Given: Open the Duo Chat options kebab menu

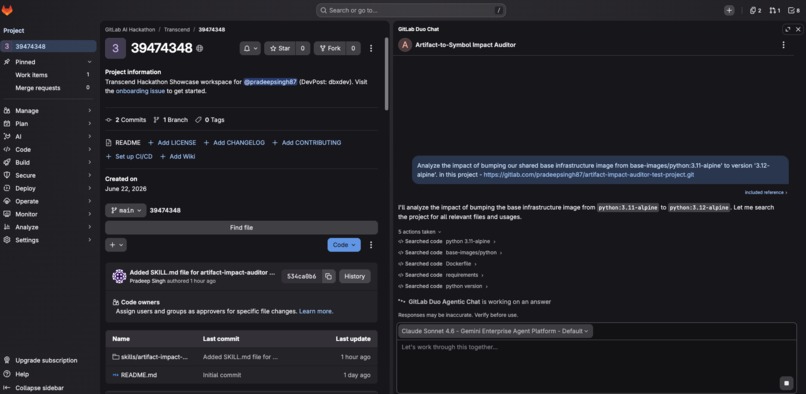Looking at the screenshot, I should click(783, 45).
